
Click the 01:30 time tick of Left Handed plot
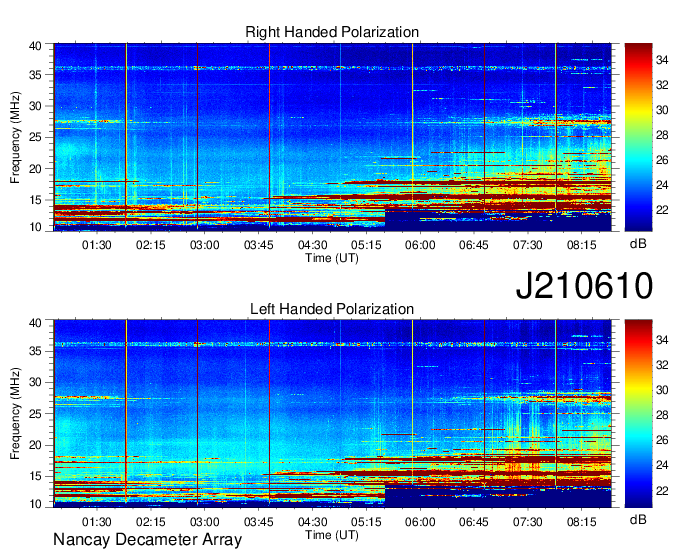point(97,522)
